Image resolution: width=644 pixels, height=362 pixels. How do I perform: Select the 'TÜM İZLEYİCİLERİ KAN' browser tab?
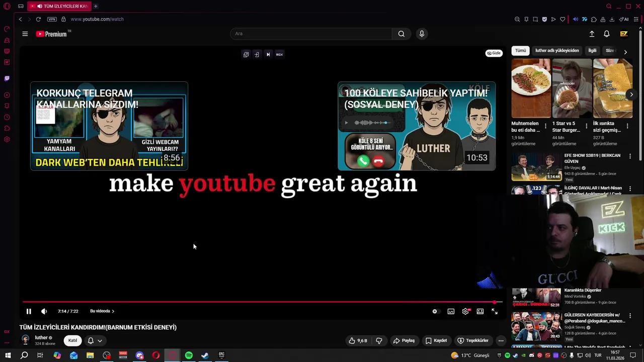point(59,6)
